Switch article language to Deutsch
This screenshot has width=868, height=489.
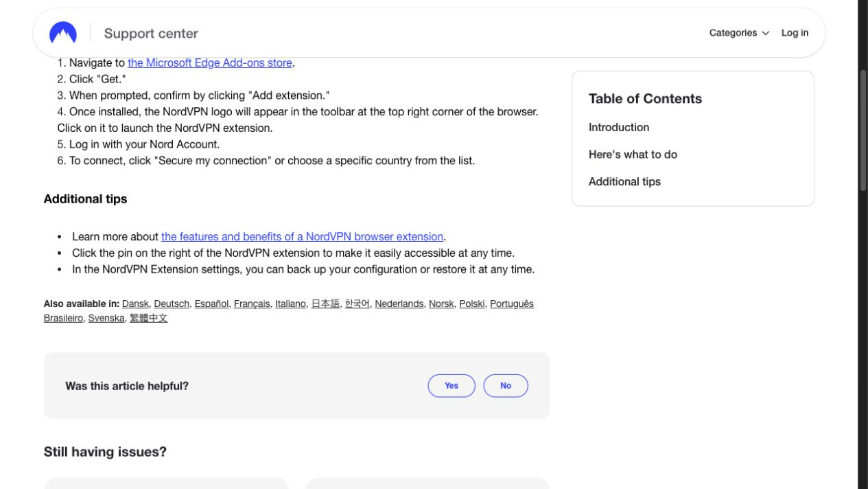pos(172,304)
